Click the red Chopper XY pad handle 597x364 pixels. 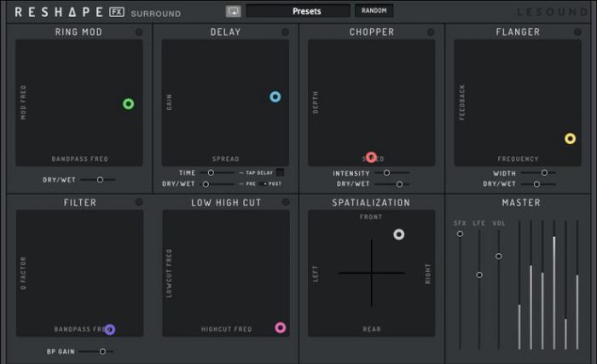(x=371, y=157)
